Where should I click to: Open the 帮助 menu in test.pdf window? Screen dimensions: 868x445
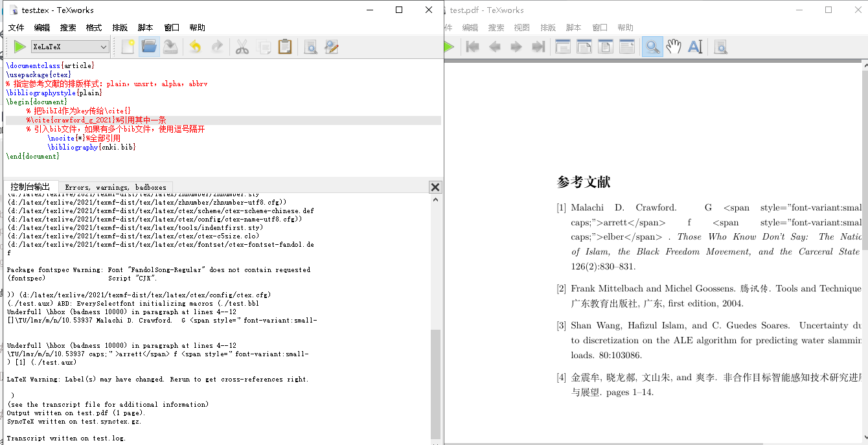point(626,28)
